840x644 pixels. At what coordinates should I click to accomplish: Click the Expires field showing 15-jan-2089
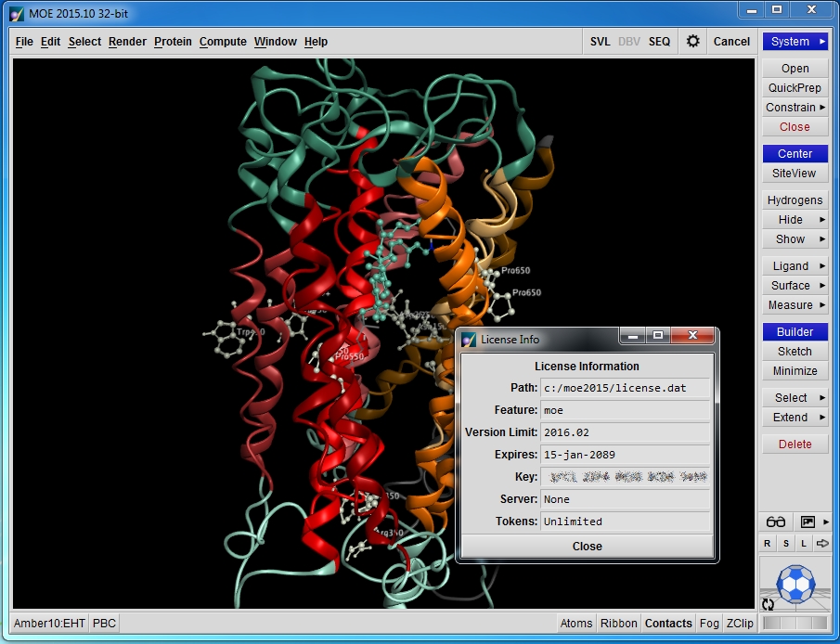click(626, 455)
